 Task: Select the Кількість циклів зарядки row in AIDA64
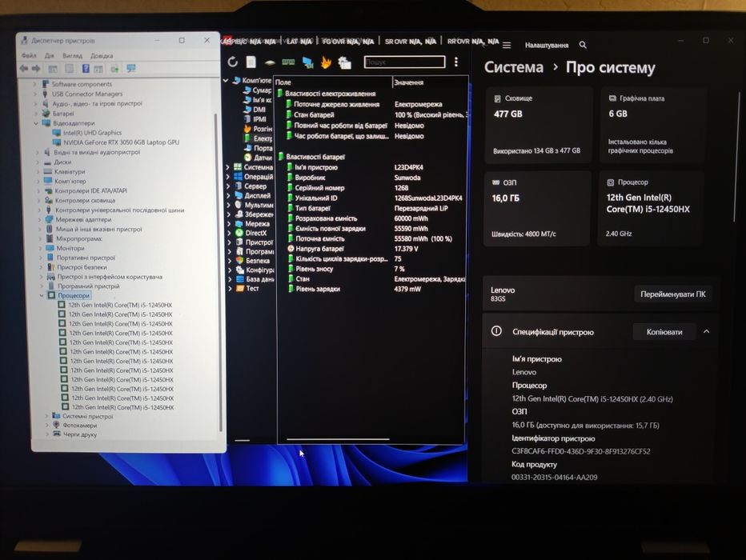tap(371, 259)
